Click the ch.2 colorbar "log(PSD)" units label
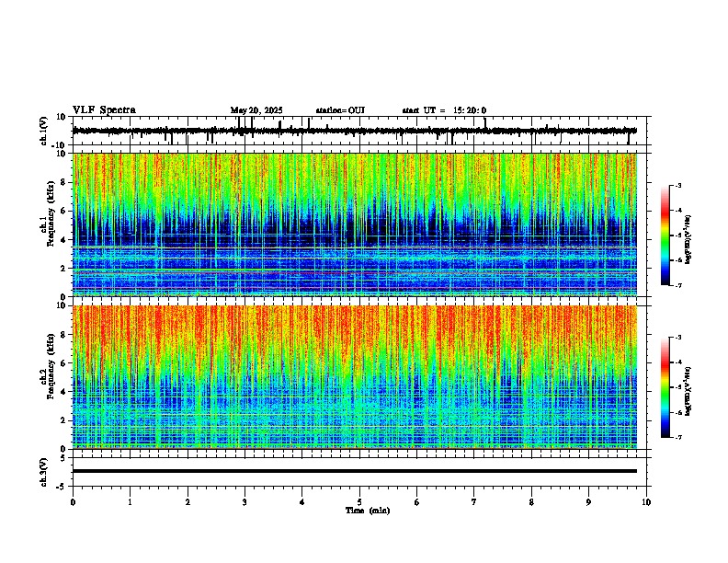This screenshot has width=728, height=563. point(688,391)
